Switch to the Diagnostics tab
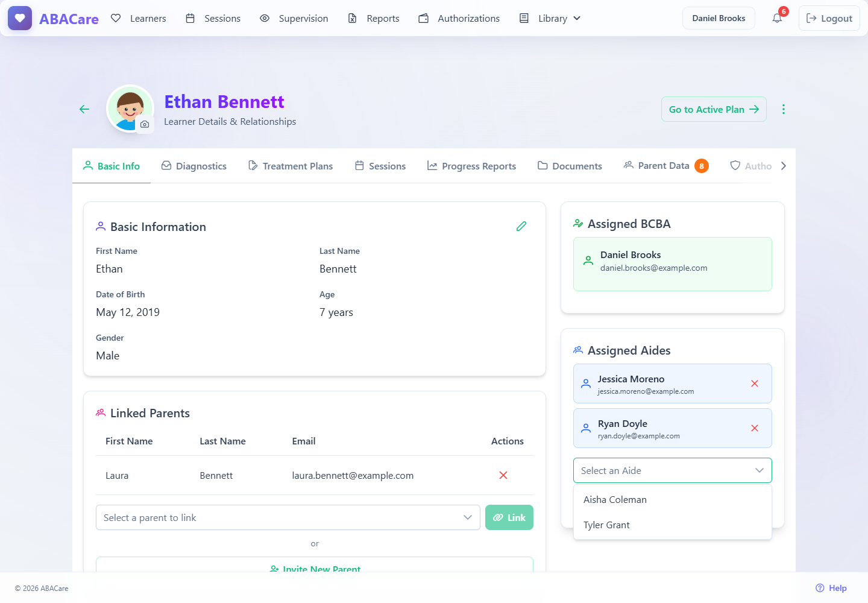The image size is (868, 603). 194,166
